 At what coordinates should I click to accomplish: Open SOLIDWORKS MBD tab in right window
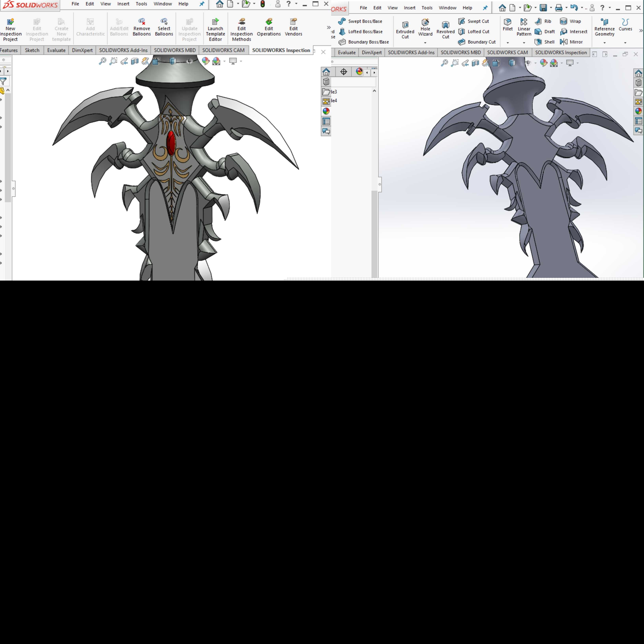(x=461, y=53)
